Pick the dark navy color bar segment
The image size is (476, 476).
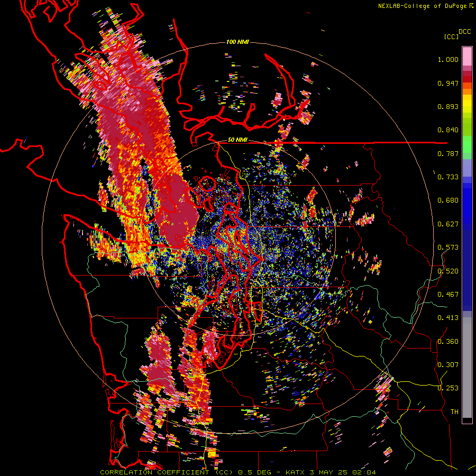(467, 267)
